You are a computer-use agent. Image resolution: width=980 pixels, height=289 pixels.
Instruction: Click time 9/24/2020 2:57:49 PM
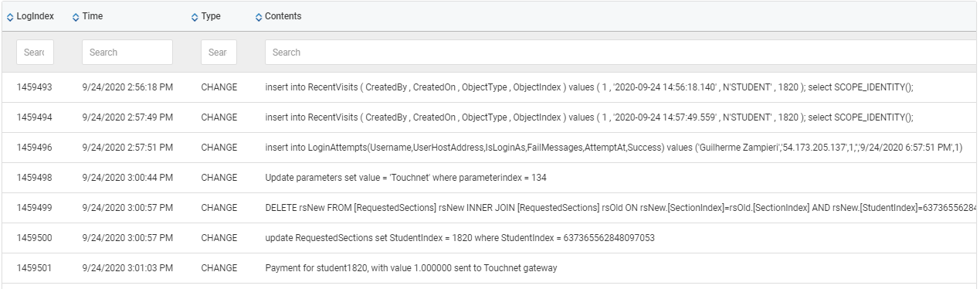pyautogui.click(x=127, y=117)
